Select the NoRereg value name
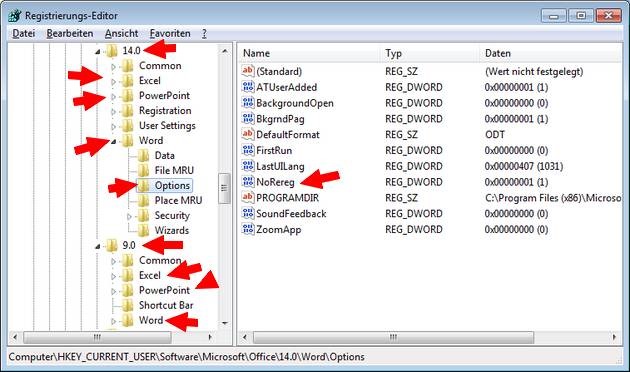Screen dimensions: 630x372 tap(275, 182)
